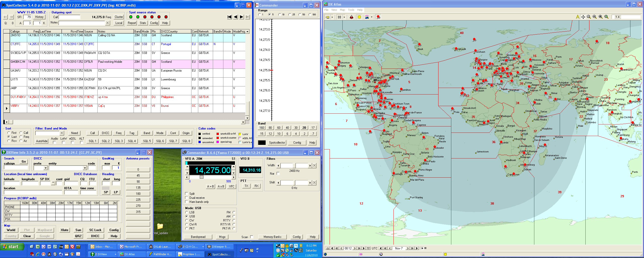Screen dimensions: 644x258
Task: Select the measure compass tool in DX Atlas
Action: [578, 17]
